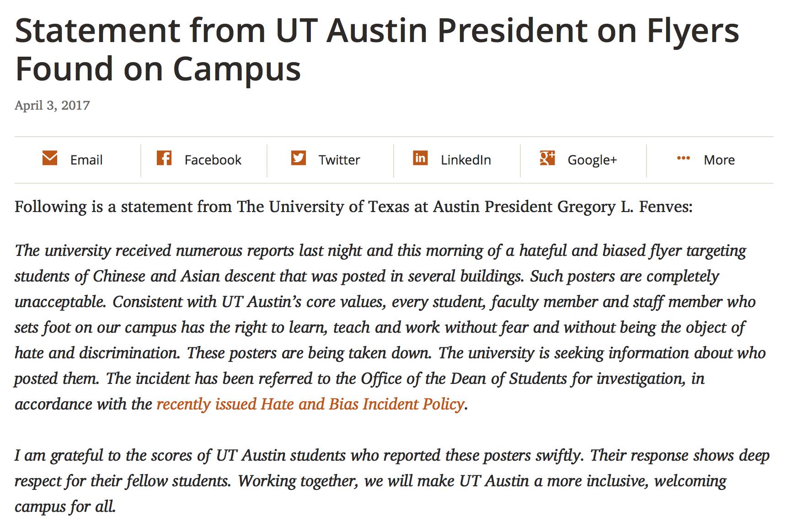
Task: Hit the "Google+" share text label
Action: tap(592, 160)
